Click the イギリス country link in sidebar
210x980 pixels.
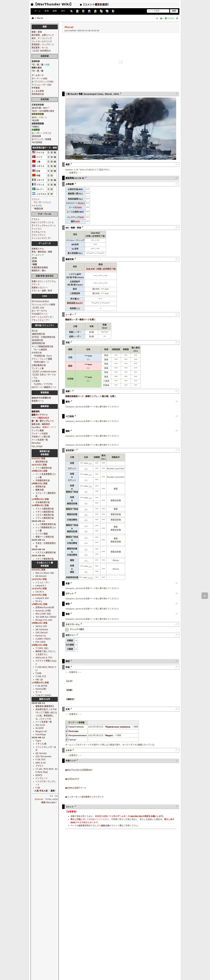coord(40,166)
